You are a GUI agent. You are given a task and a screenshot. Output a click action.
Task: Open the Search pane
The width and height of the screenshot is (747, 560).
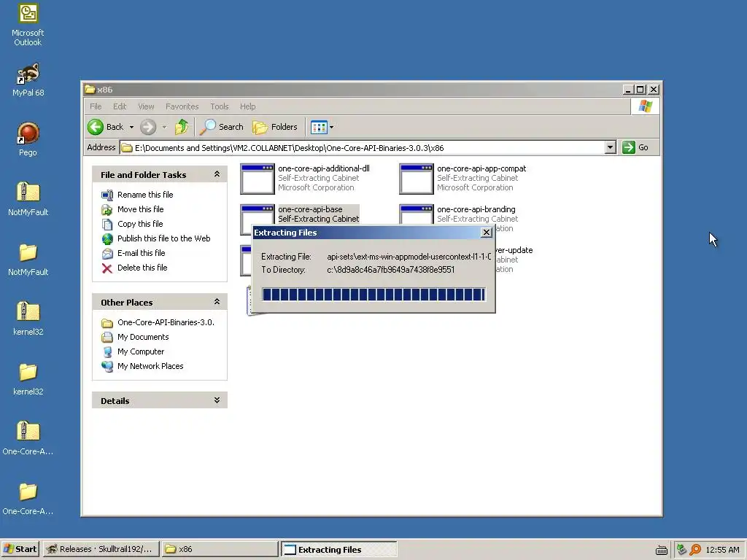[222, 127]
